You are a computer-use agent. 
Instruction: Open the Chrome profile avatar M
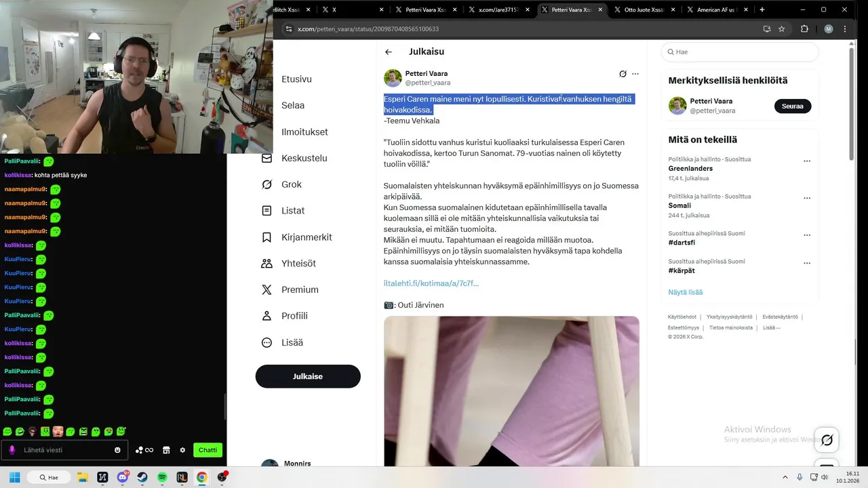[829, 29]
